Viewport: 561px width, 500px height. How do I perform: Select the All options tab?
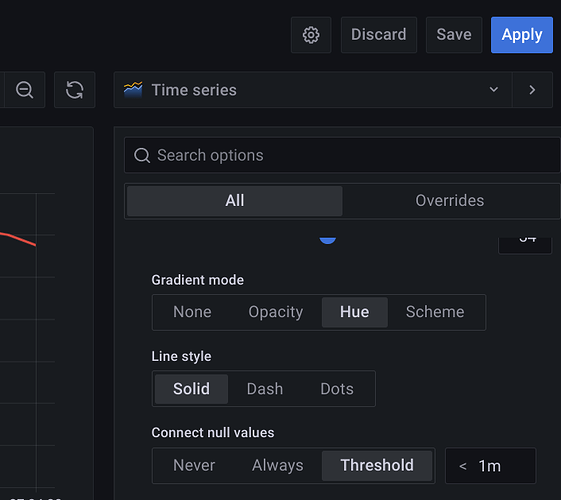(x=235, y=201)
